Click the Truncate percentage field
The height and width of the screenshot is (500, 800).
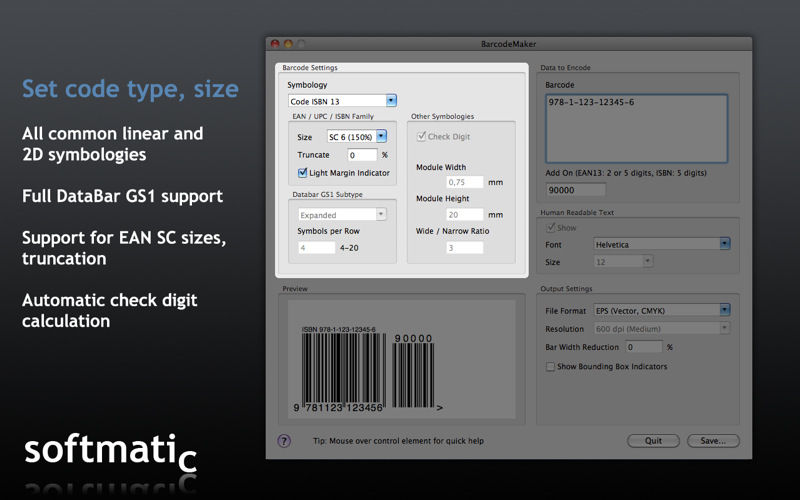pyautogui.click(x=362, y=155)
